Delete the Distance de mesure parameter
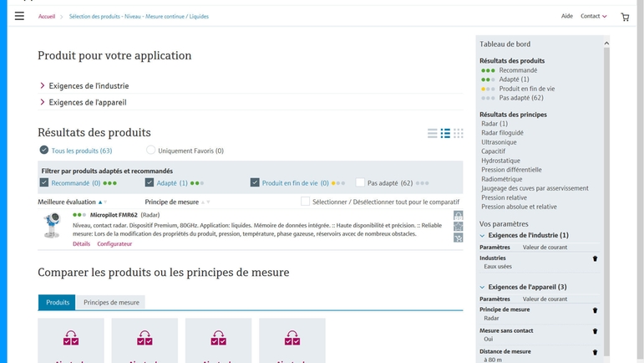Image resolution: width=644 pixels, height=363 pixels. point(595,352)
